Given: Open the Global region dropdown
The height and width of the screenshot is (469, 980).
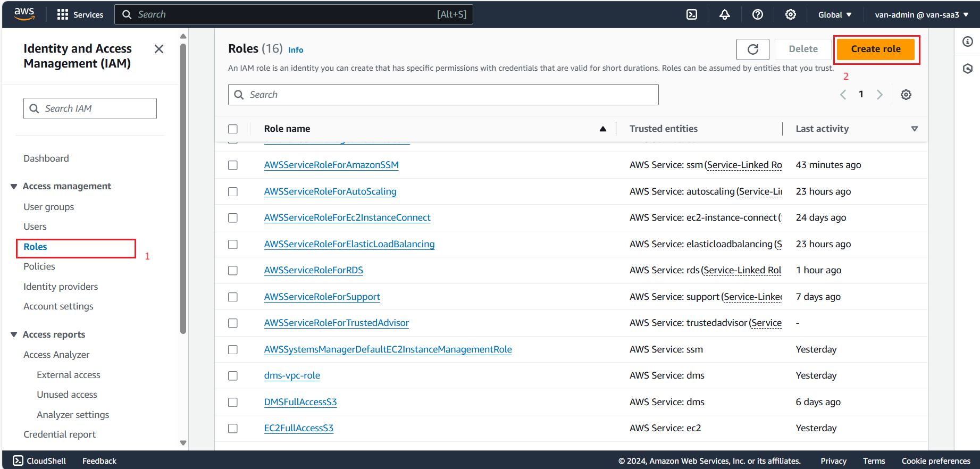Looking at the screenshot, I should (x=835, y=14).
